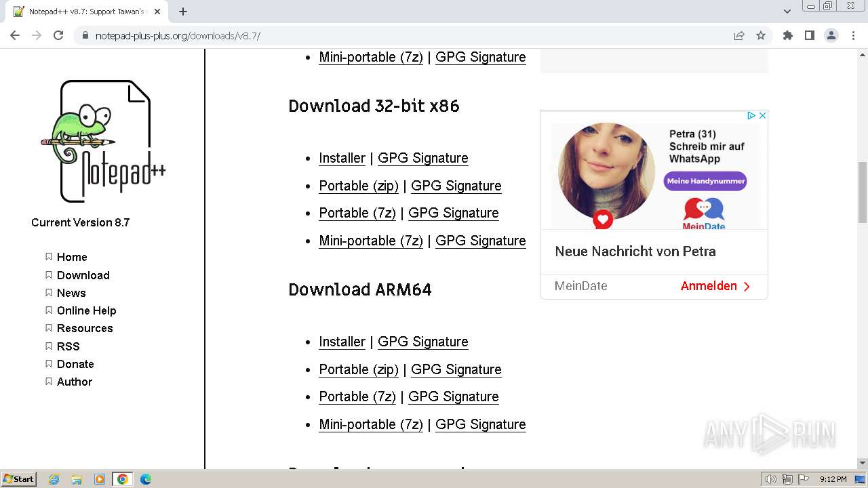Download the ARM64 Portable (zip)
The height and width of the screenshot is (488, 868).
pos(359,369)
